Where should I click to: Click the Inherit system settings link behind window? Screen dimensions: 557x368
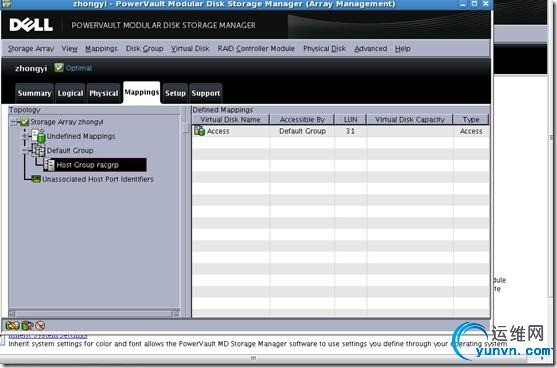point(48,336)
